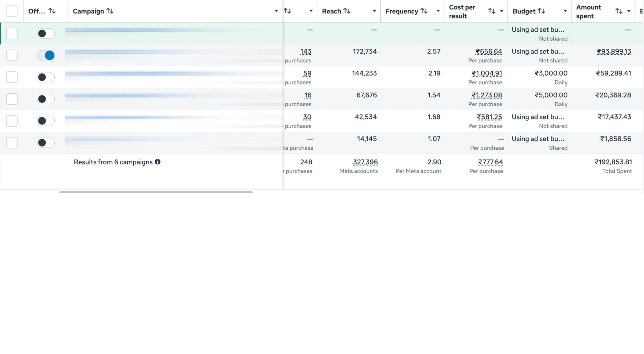Open Budget column dropdown arrow
644x354 pixels.
tap(565, 11)
